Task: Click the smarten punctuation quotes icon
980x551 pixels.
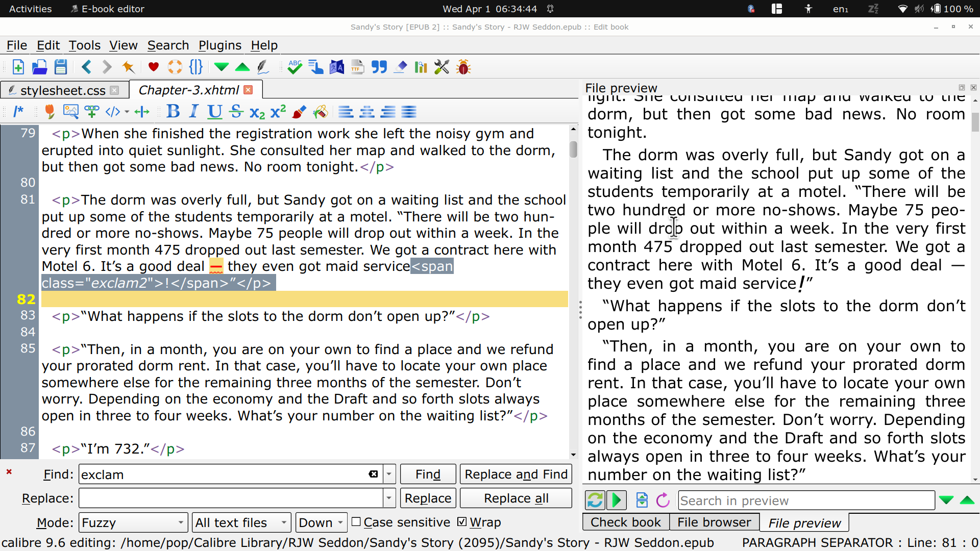Action: [379, 67]
